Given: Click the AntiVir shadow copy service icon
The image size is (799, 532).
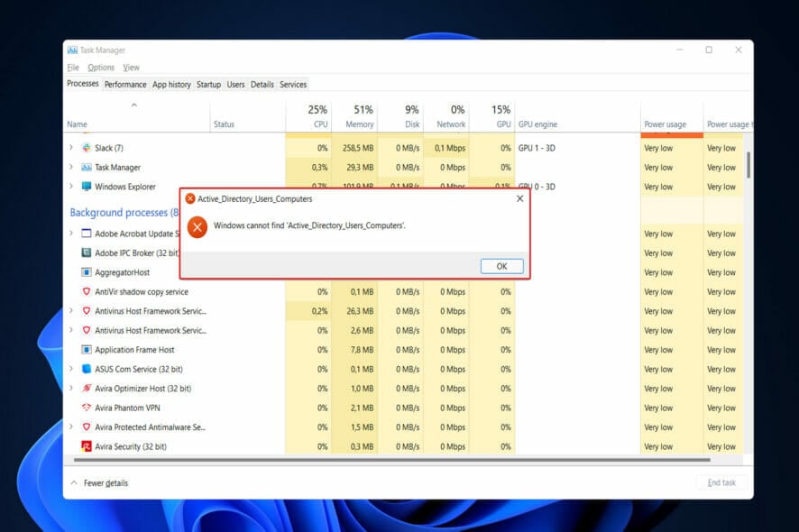Looking at the screenshot, I should [86, 291].
